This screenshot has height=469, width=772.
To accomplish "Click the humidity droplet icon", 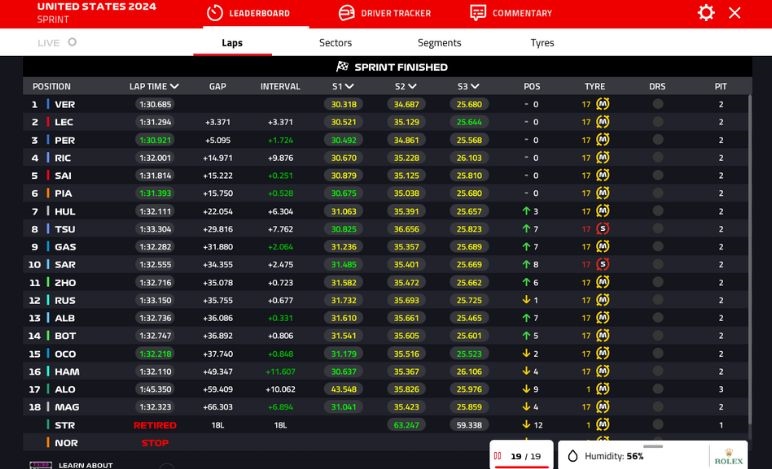I will 573,456.
